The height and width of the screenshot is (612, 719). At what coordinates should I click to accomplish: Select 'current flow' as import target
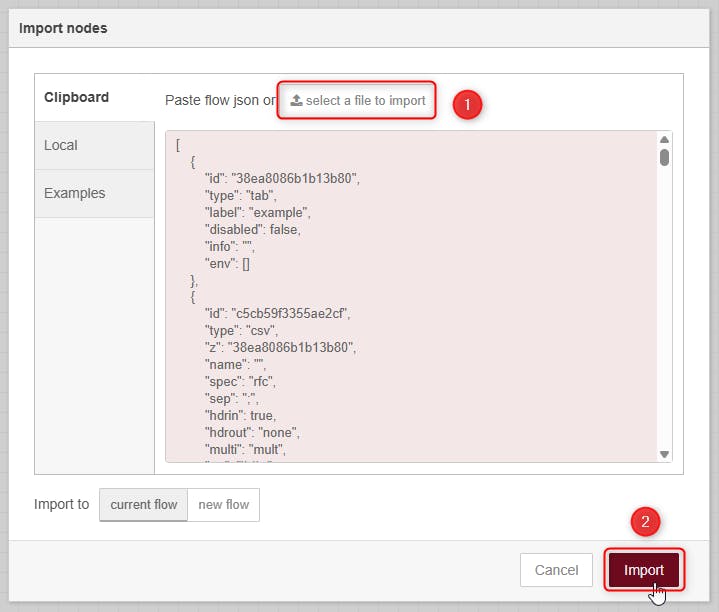pos(143,504)
